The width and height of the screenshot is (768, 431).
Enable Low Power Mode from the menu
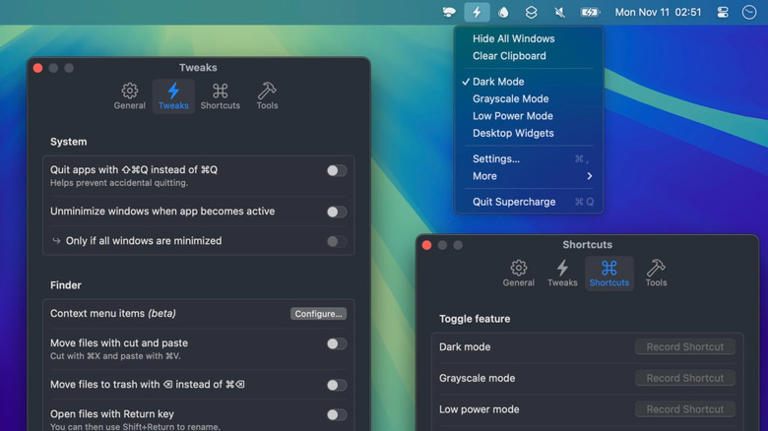point(529,116)
